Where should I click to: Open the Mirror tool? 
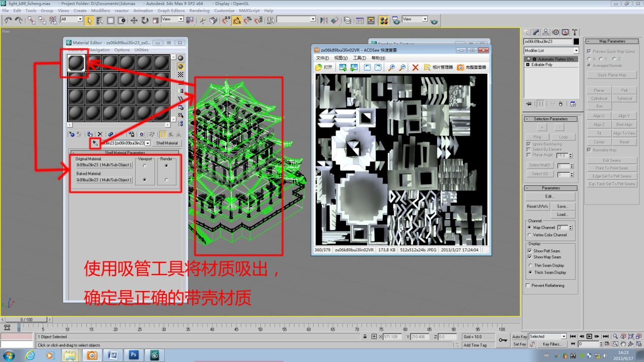pos(324,20)
